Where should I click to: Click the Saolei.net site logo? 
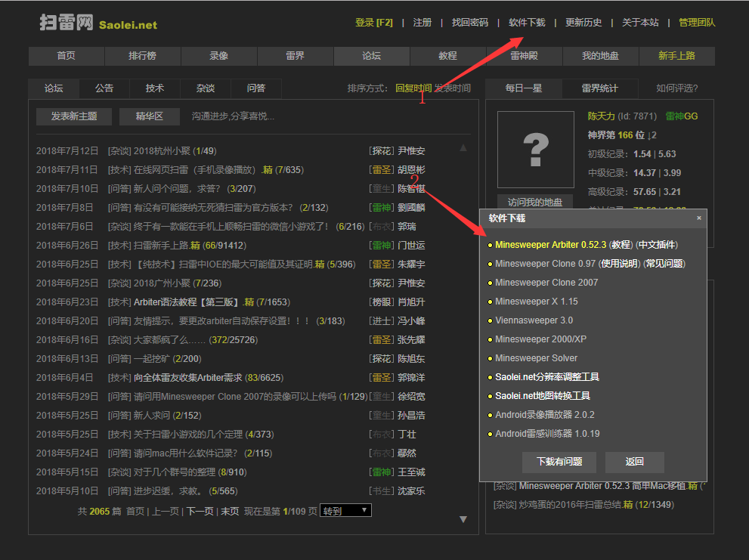click(98, 23)
